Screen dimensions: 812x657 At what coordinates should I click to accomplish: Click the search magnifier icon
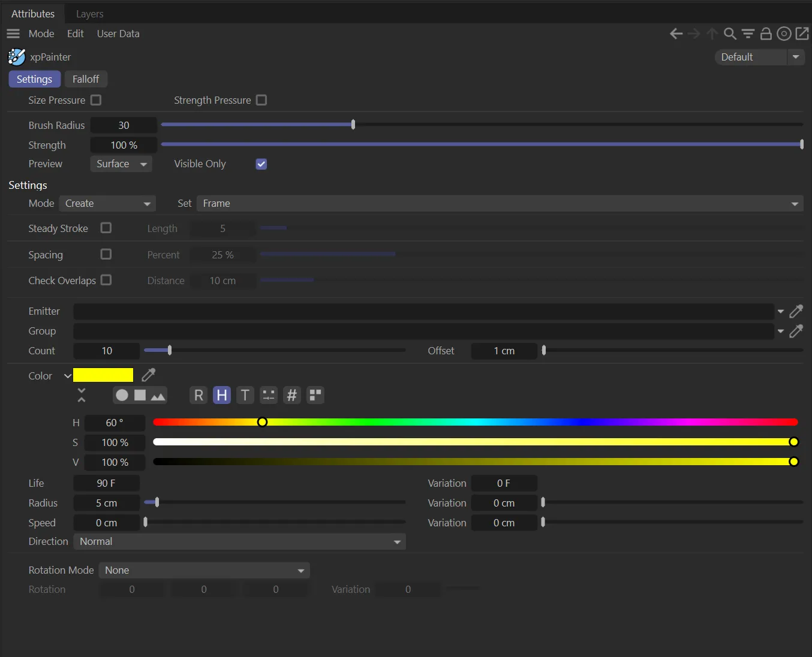730,34
